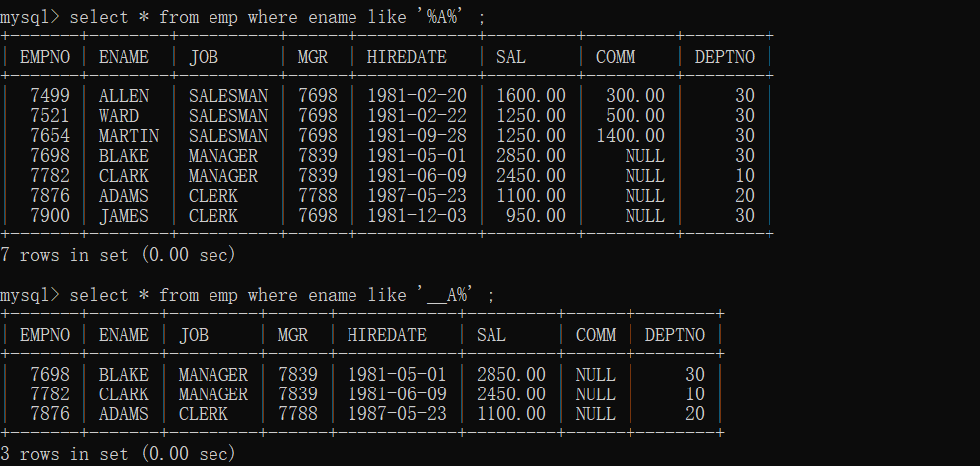
Task: Click HIREDATE header of the first result table
Action: click(407, 57)
